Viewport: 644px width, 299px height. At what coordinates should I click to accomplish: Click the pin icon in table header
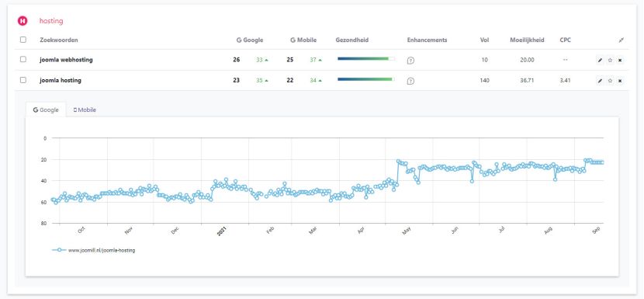coord(621,40)
